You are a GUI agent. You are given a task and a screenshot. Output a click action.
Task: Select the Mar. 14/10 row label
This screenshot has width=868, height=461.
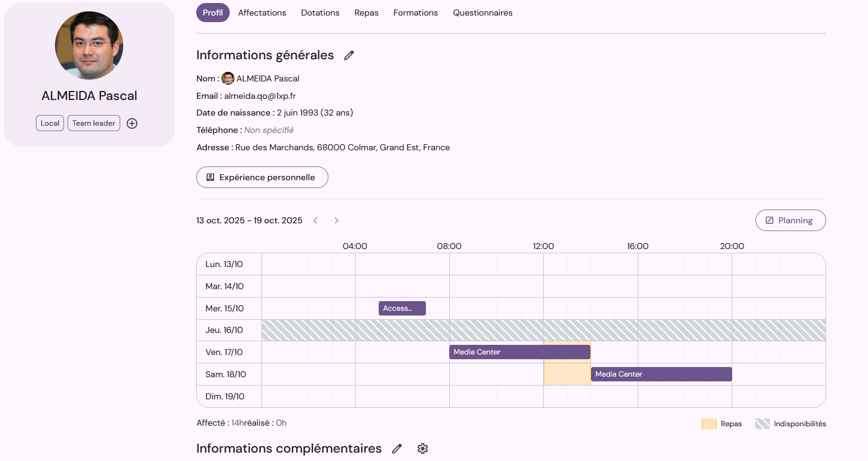pos(224,286)
